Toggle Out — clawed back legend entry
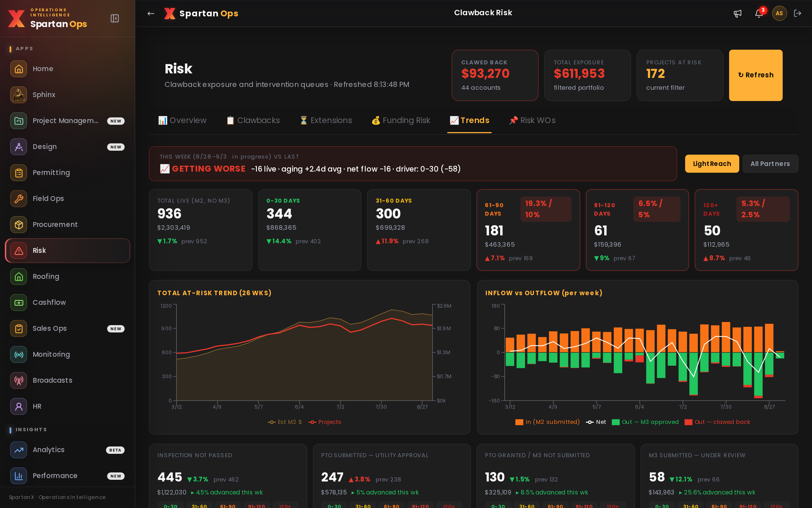 (717, 422)
